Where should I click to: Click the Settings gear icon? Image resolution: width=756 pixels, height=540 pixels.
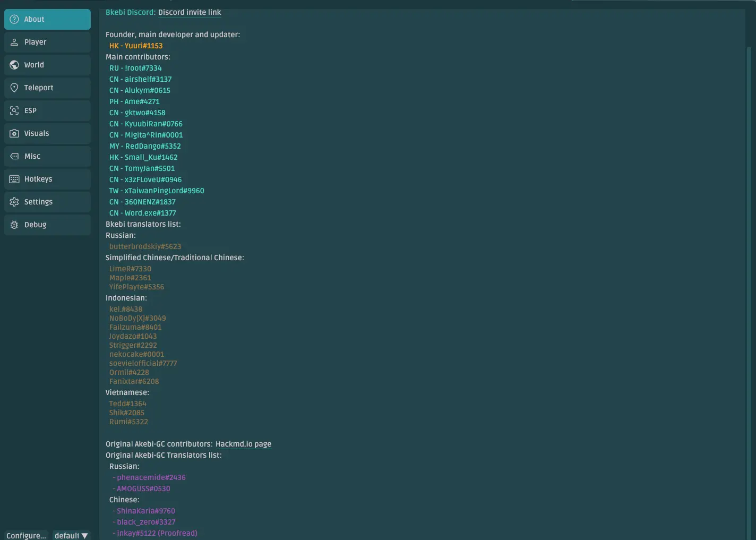tap(14, 202)
